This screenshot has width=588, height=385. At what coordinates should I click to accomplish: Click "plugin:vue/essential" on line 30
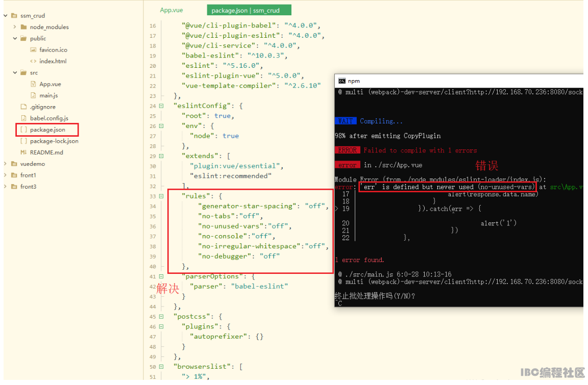[x=235, y=166]
